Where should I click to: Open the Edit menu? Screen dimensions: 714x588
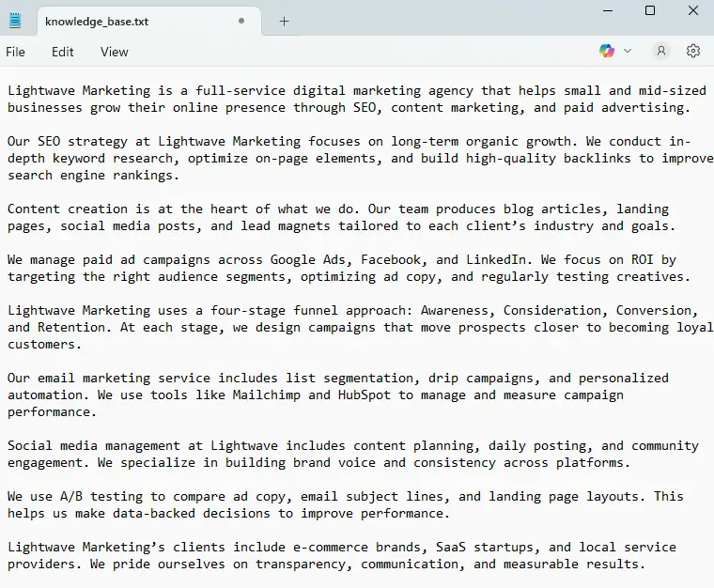[63, 52]
